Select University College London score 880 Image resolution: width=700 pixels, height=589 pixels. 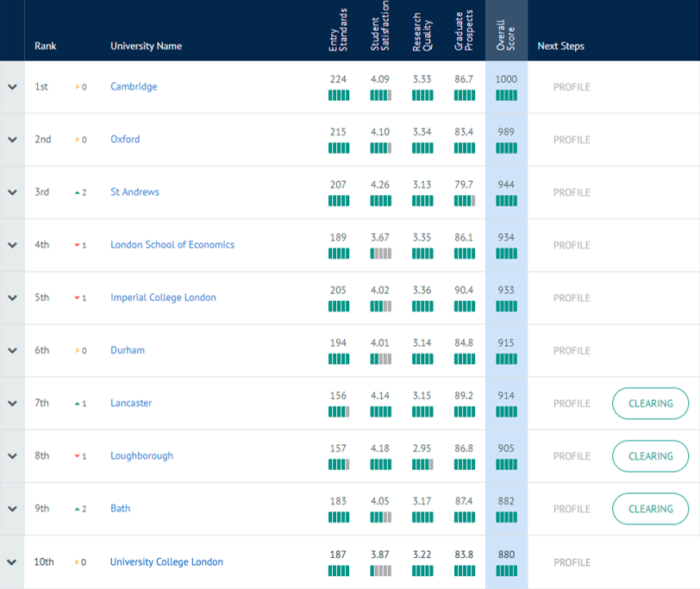point(506,555)
